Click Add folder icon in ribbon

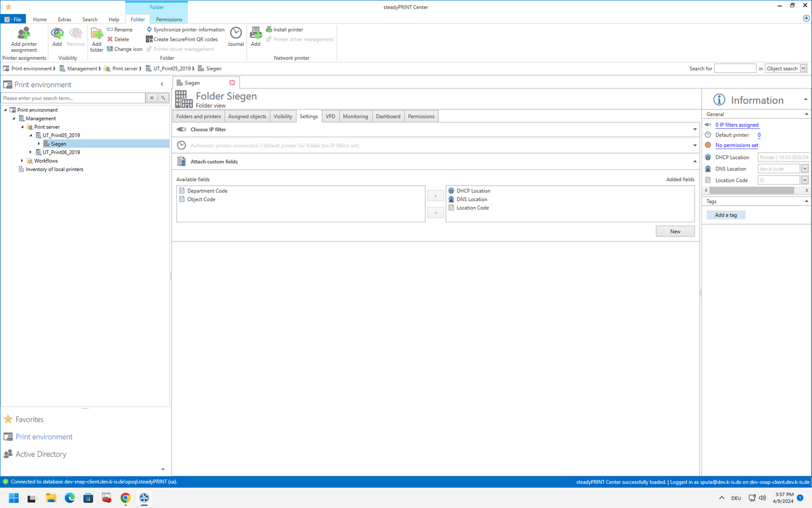pos(96,33)
